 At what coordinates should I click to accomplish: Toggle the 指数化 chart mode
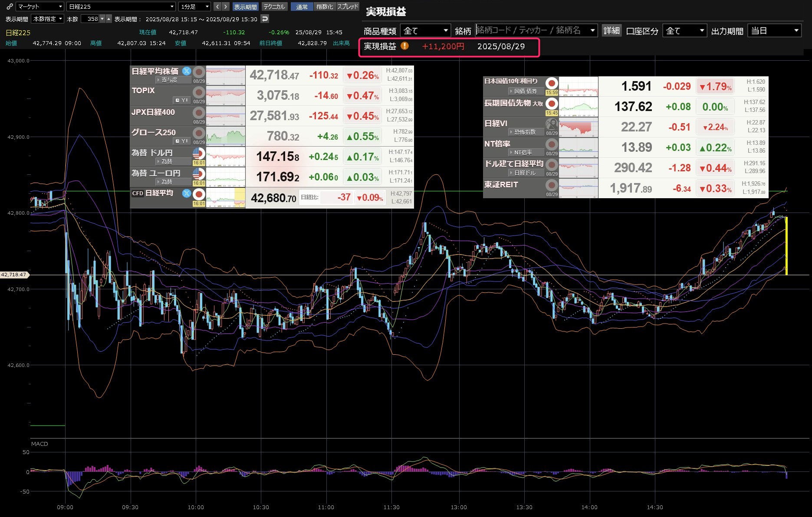pos(325,7)
